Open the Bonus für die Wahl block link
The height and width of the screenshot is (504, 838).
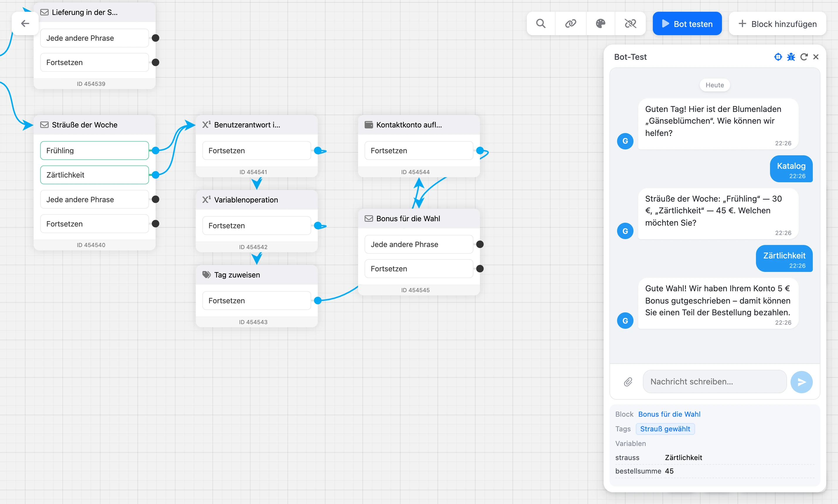click(x=669, y=414)
